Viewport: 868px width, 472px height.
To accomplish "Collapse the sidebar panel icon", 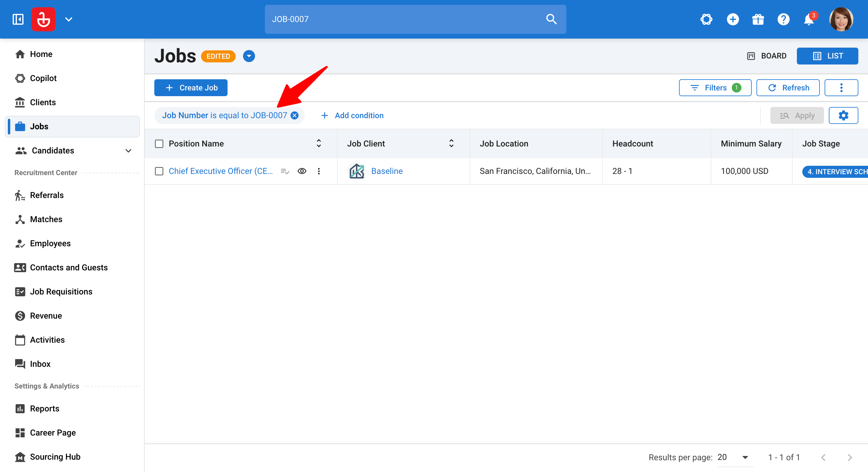I will click(18, 19).
